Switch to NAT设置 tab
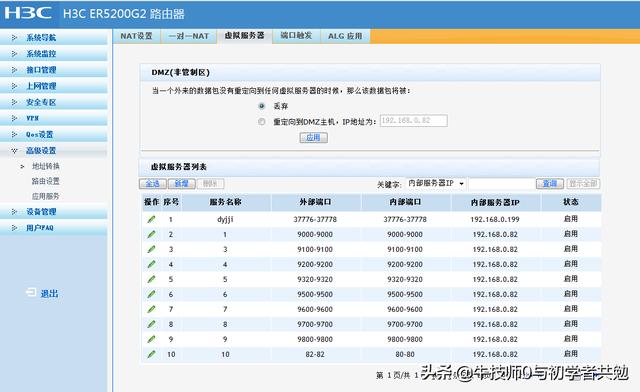This screenshot has width=640, height=392. [136, 36]
